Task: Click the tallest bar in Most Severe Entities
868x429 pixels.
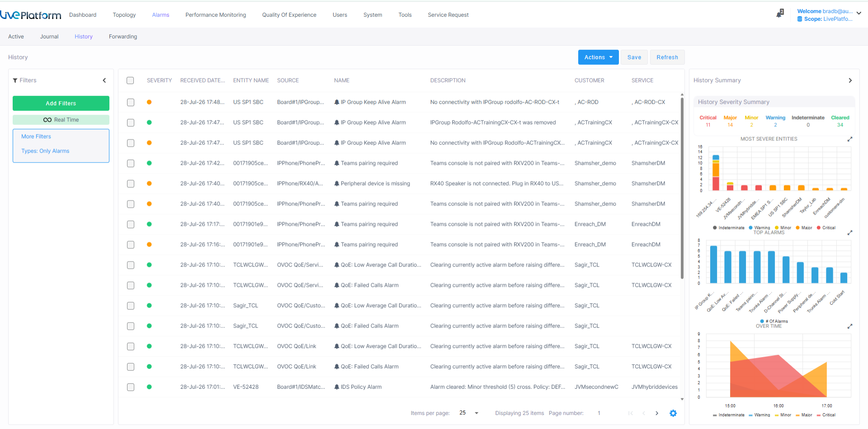Action: tap(716, 173)
